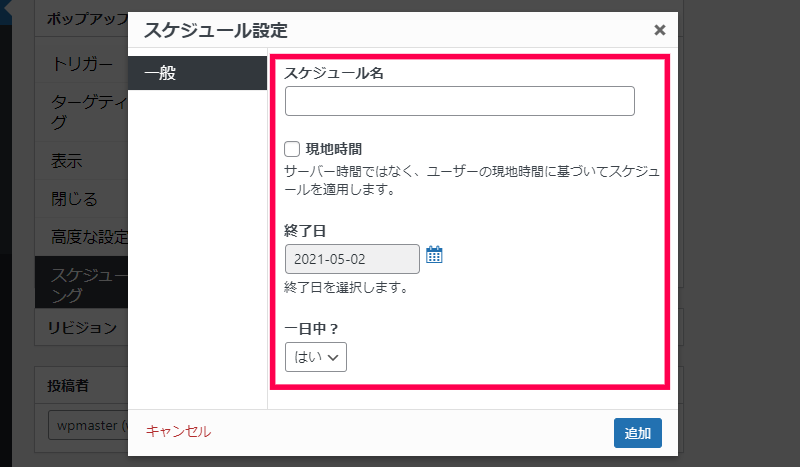Open the 表示 tab in the background panel
This screenshot has width=800, height=467.
[x=82, y=161]
